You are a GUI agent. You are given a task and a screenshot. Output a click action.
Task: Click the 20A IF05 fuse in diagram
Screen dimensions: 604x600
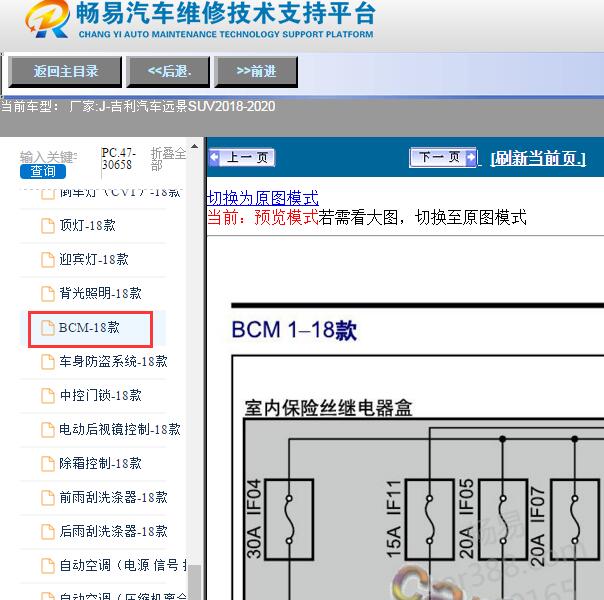click(x=503, y=519)
